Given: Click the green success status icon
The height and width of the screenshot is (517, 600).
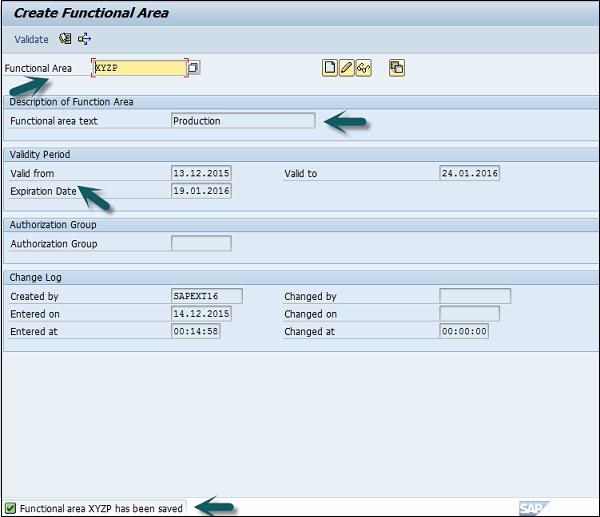Looking at the screenshot, I should (10, 508).
